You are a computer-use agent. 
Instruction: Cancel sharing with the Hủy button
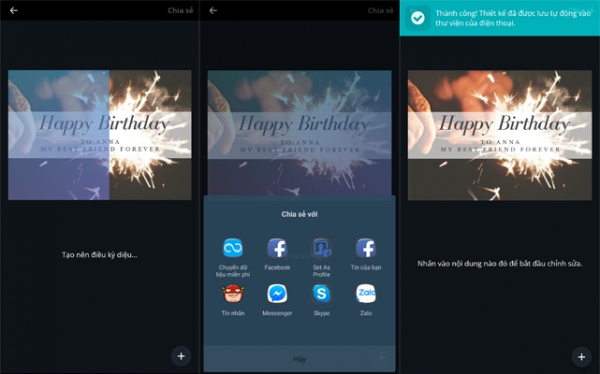(300, 359)
